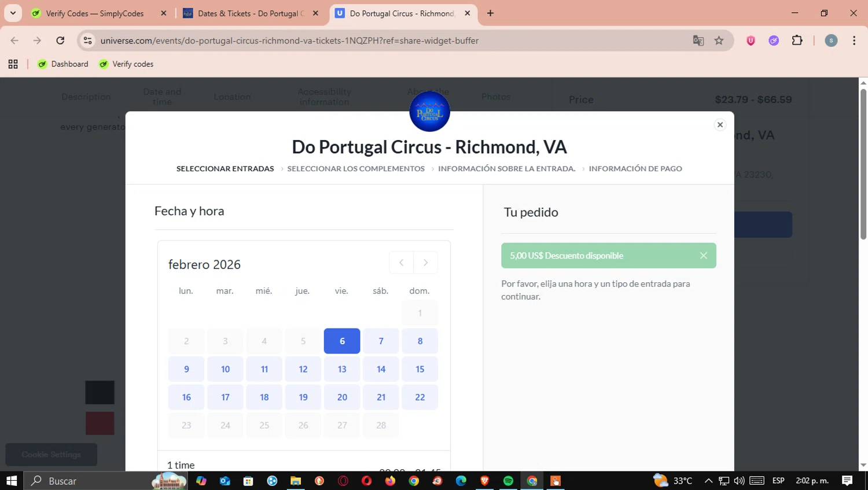Open Firefox from the taskbar

(390, 481)
